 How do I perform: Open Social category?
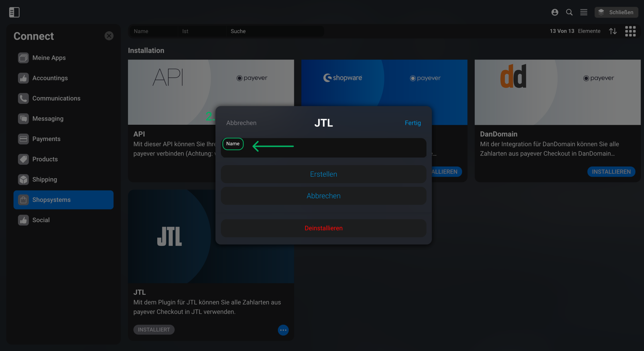point(64,220)
